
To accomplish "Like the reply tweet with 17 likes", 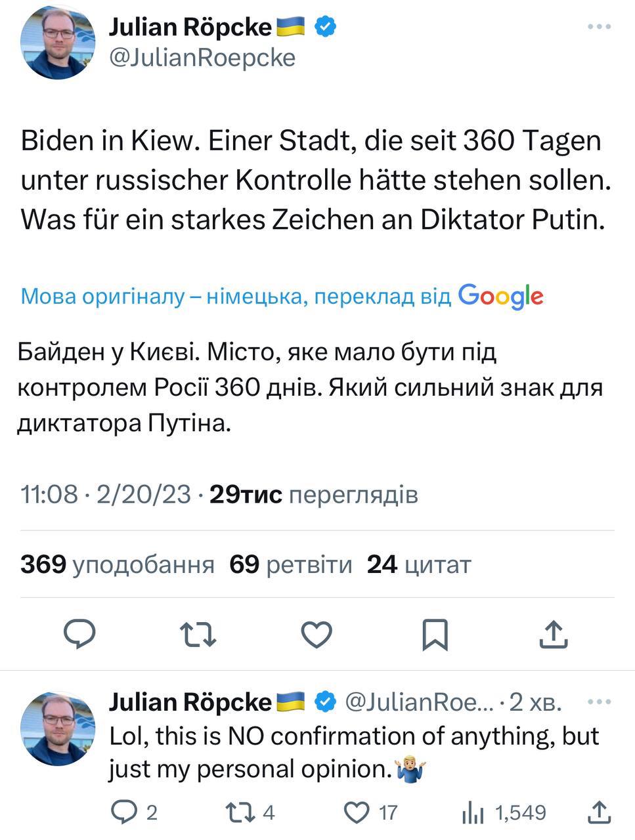I will point(357,813).
